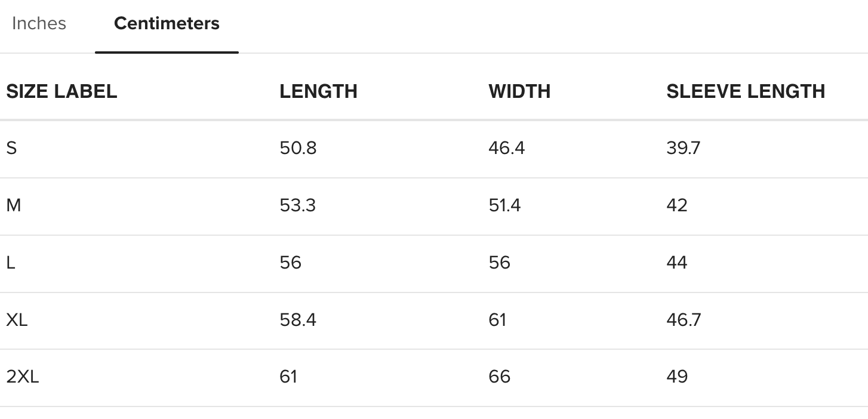Viewport: 868px width, 419px height.
Task: Select the Centimeters tab
Action: (167, 23)
